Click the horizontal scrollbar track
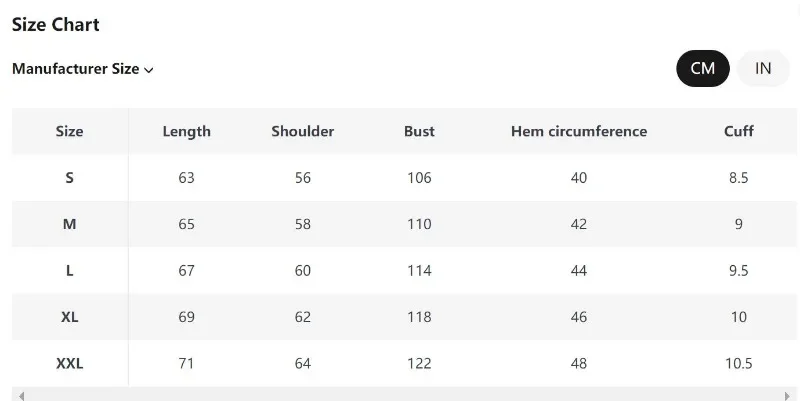This screenshot has height=401, width=800. tap(400, 395)
